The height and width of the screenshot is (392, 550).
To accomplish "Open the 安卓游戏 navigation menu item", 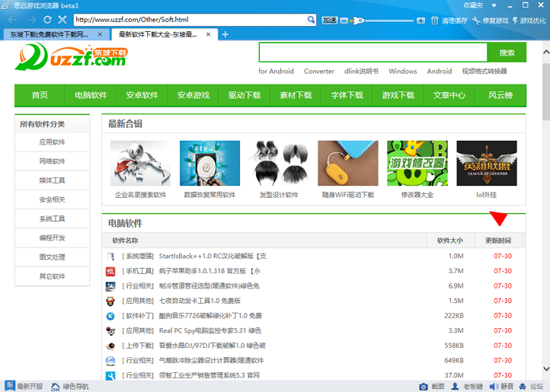I will point(193,95).
